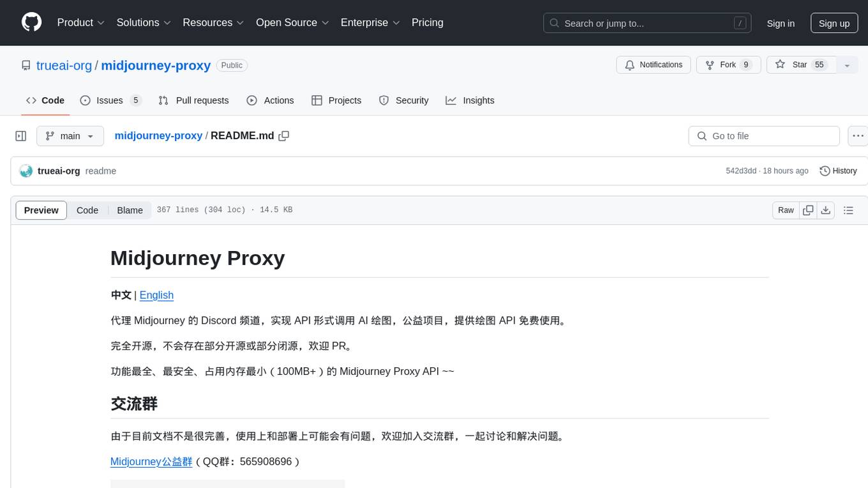
Task: Click the star count 55
Action: [x=820, y=65]
